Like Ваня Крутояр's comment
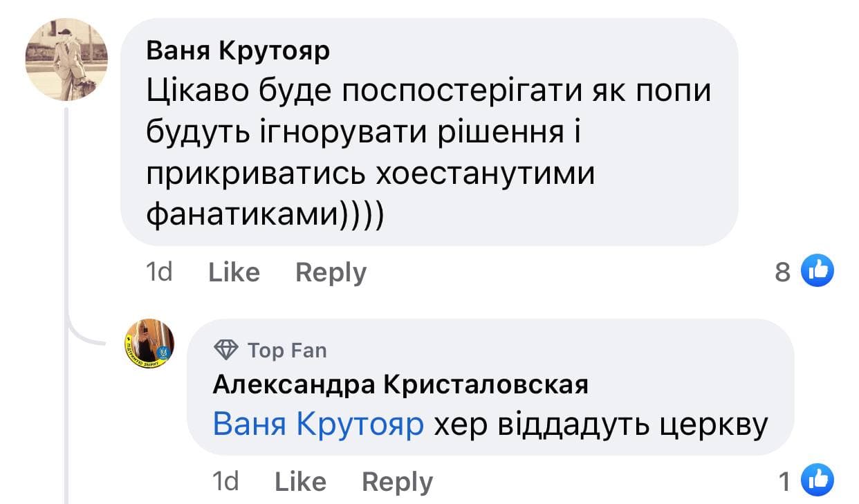The image size is (859, 504). click(x=234, y=272)
